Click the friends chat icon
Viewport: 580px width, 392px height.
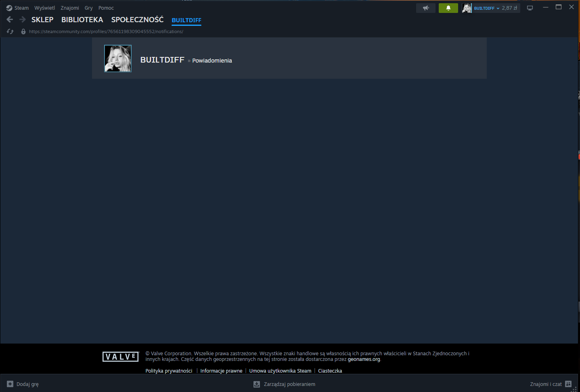[x=568, y=384]
